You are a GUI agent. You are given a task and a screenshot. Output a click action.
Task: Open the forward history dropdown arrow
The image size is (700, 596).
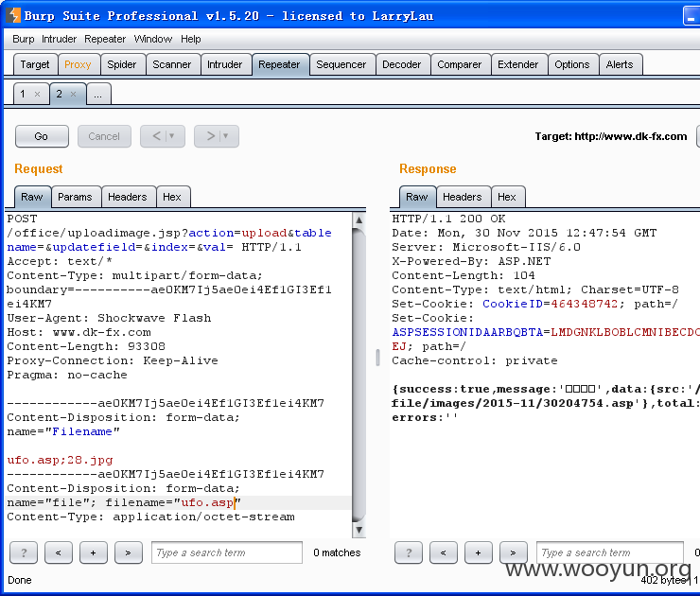point(225,135)
